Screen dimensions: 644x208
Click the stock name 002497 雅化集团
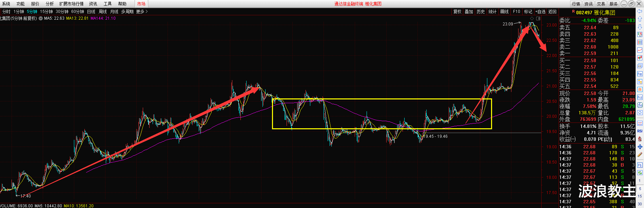[596, 13]
